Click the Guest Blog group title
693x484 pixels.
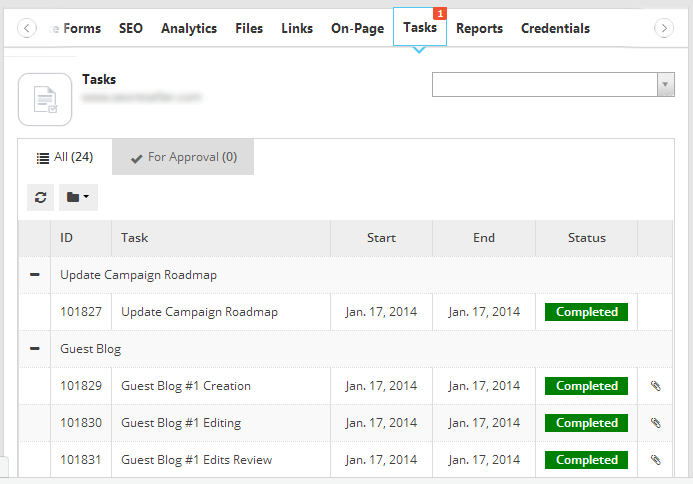[x=91, y=349]
